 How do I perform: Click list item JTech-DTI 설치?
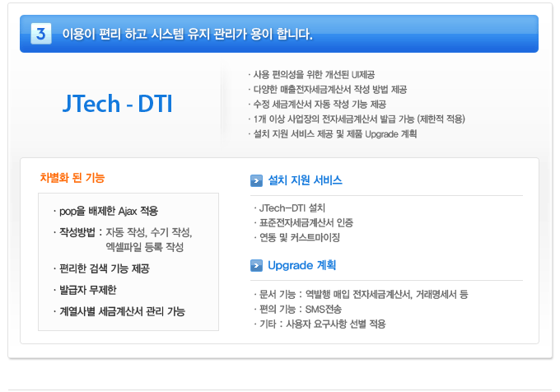pyautogui.click(x=292, y=208)
